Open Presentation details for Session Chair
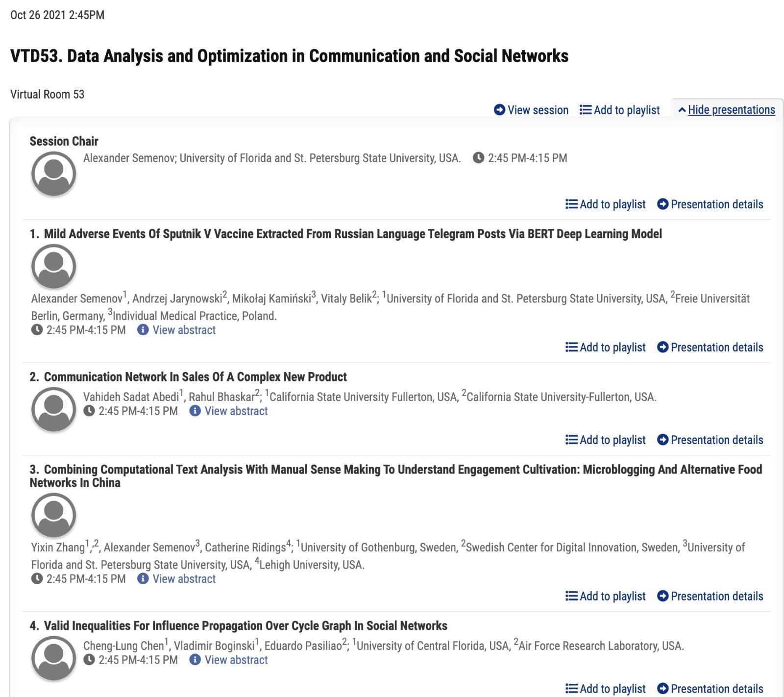Image resolution: width=784 pixels, height=697 pixels. (710, 204)
